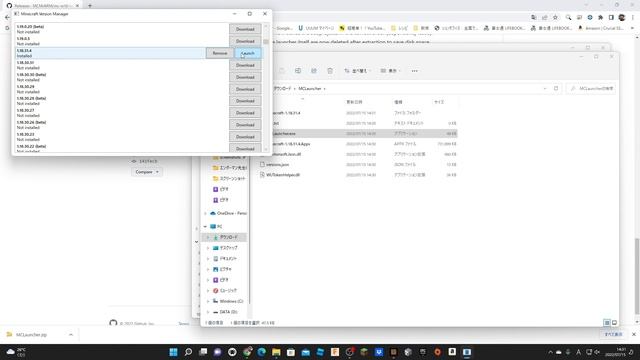This screenshot has width=640, height=360.
Task: Select the 1.18.30.29 version row
Action: pyautogui.click(x=122, y=89)
